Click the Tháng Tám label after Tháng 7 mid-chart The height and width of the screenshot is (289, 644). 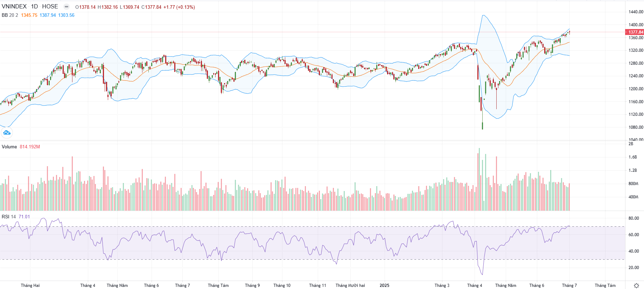pos(218,286)
